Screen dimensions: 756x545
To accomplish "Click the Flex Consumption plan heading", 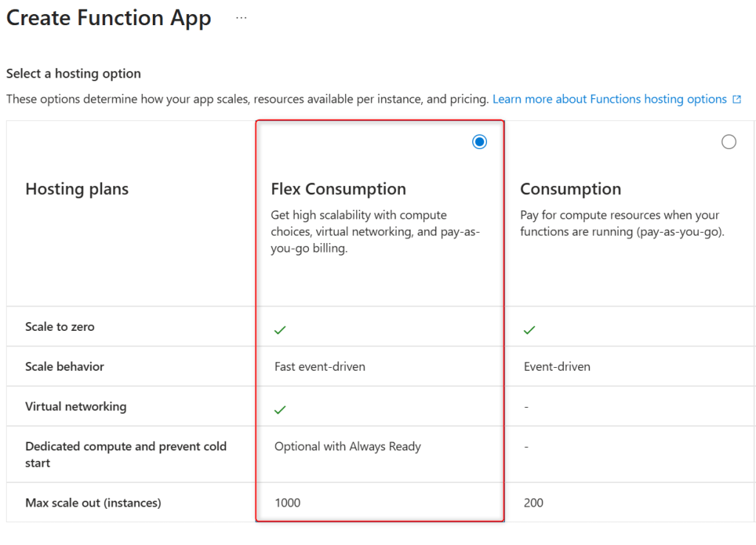I will pyautogui.click(x=338, y=189).
